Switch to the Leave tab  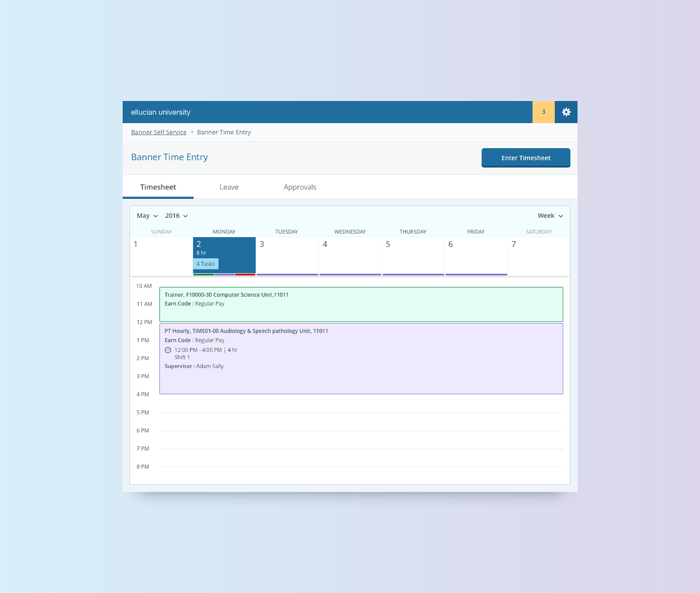[x=229, y=187]
